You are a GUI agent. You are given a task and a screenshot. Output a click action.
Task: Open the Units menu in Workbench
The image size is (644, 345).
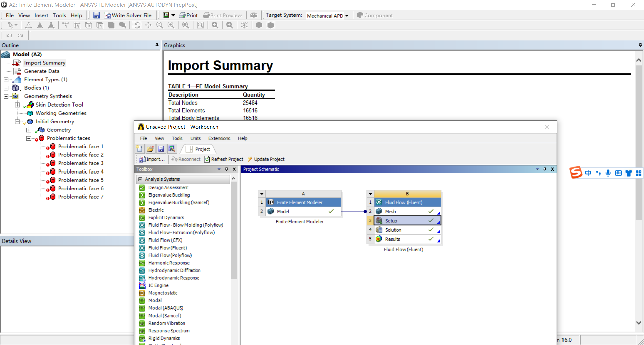tap(195, 138)
